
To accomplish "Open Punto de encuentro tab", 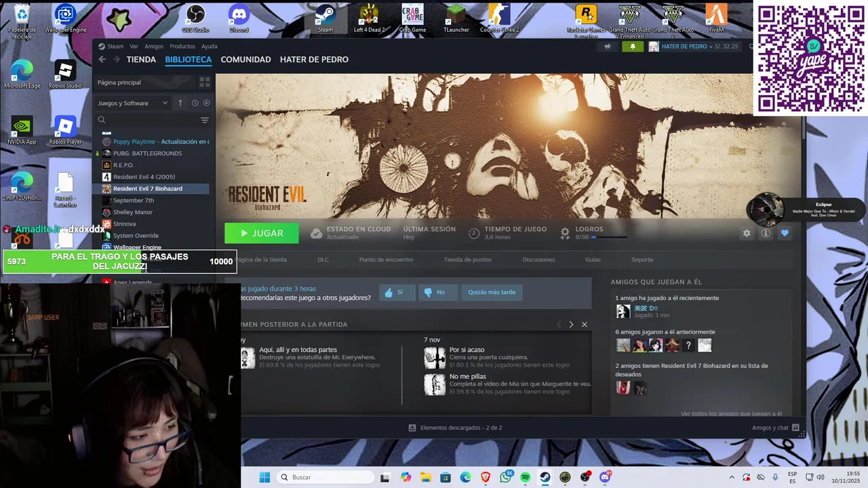I will (386, 260).
